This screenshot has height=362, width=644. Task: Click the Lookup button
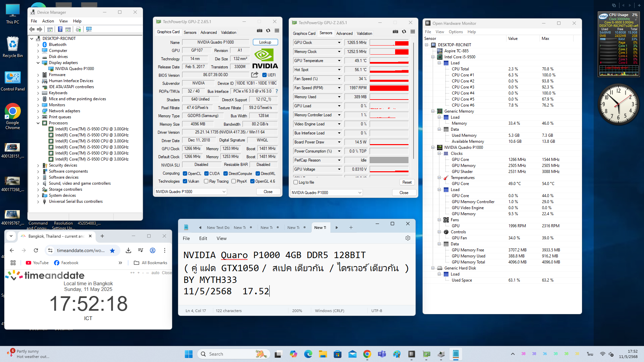pos(265,42)
